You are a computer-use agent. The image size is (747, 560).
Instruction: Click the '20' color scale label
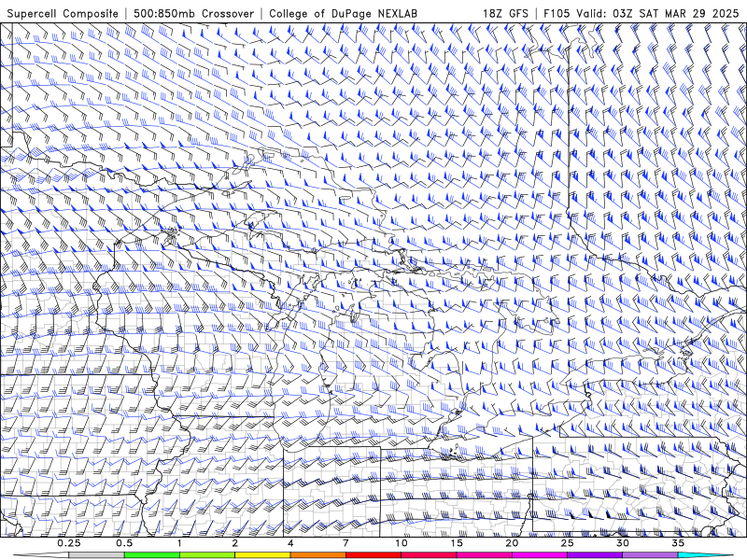pyautogui.click(x=512, y=543)
